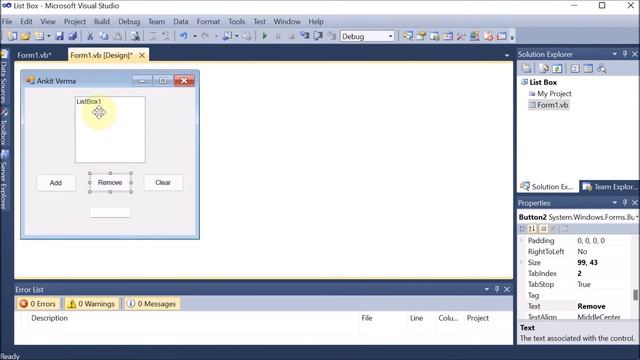The image size is (640, 360).
Task: Click the Toolbox wrench icon in toolbar
Action: tap(461, 36)
